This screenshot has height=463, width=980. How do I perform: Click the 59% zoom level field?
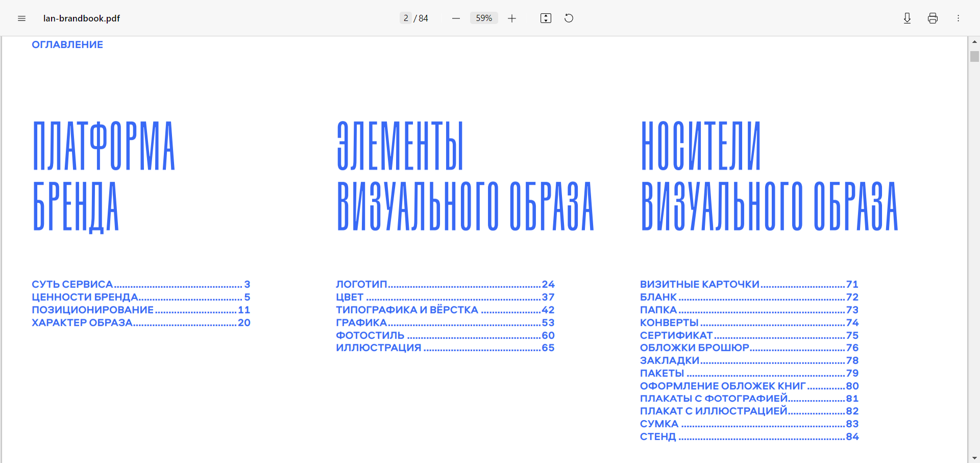tap(484, 18)
